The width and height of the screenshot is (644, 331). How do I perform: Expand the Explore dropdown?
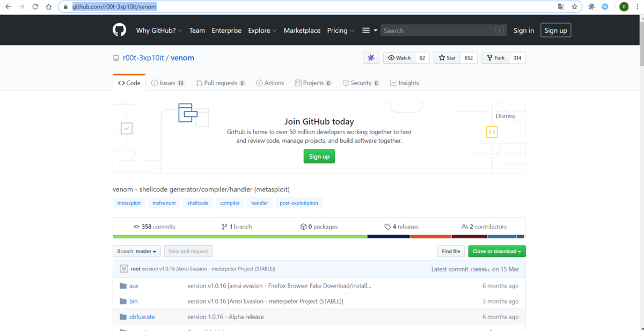(x=262, y=31)
